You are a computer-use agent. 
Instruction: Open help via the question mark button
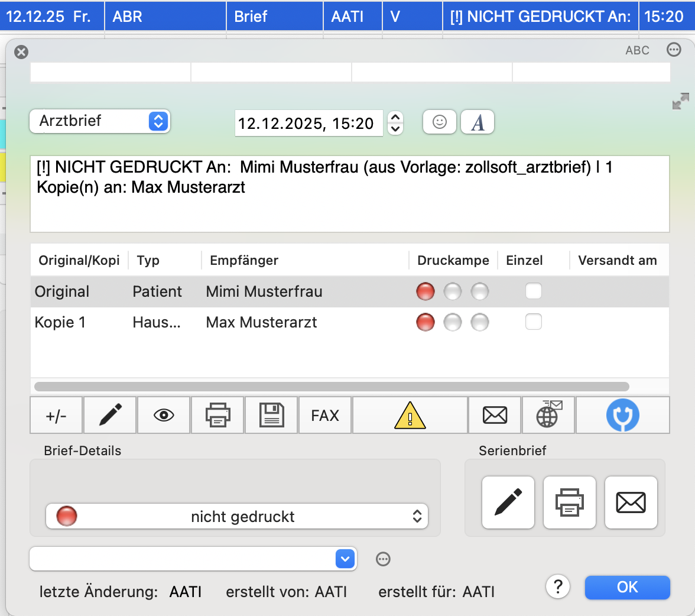557,586
